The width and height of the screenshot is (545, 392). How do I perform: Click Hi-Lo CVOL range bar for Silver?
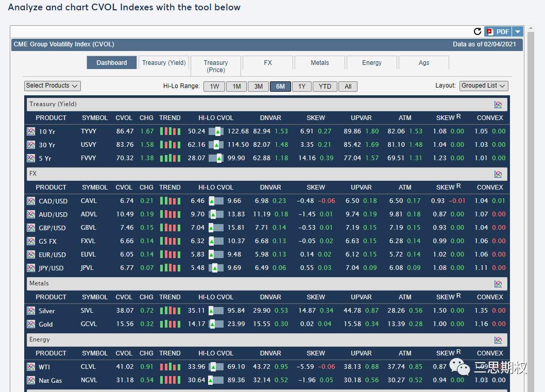point(216,311)
